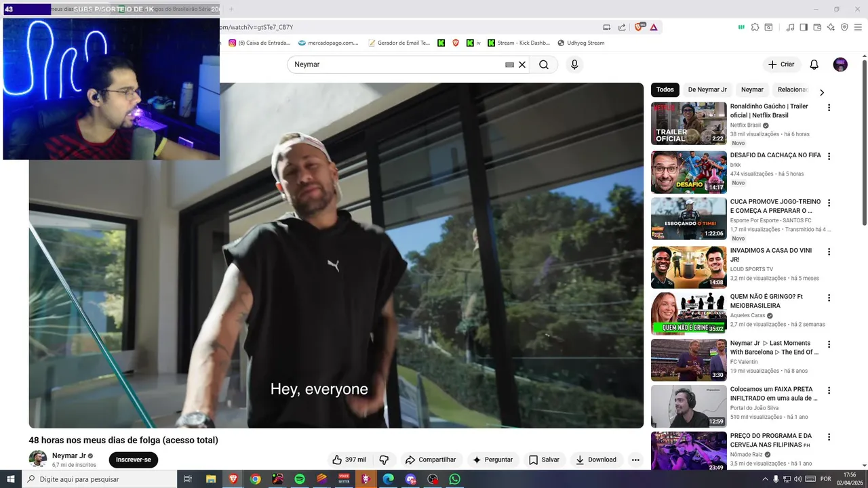Viewport: 868px width, 488px height.
Task: Click share page icon in address bar
Action: (622, 27)
